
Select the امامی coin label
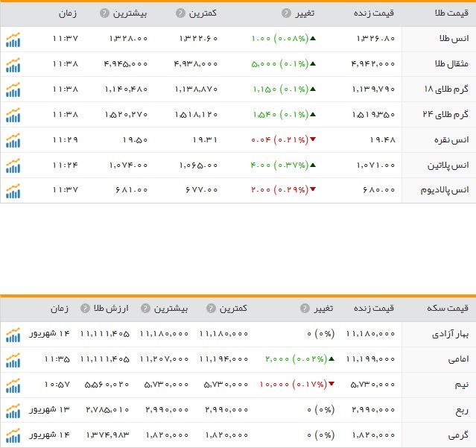pyautogui.click(x=458, y=359)
